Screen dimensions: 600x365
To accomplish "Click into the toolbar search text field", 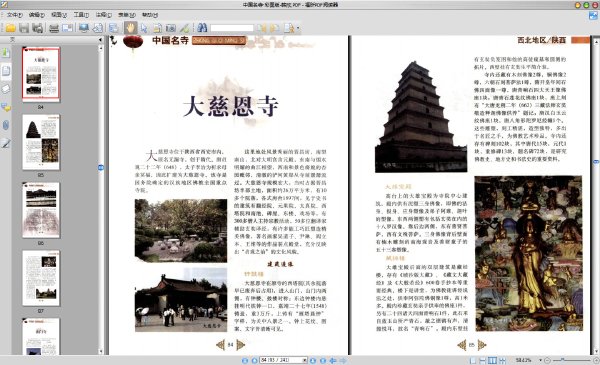I will point(232,28).
